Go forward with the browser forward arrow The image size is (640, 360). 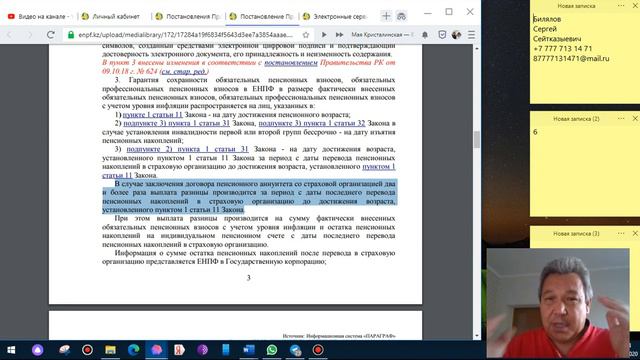click(x=30, y=35)
